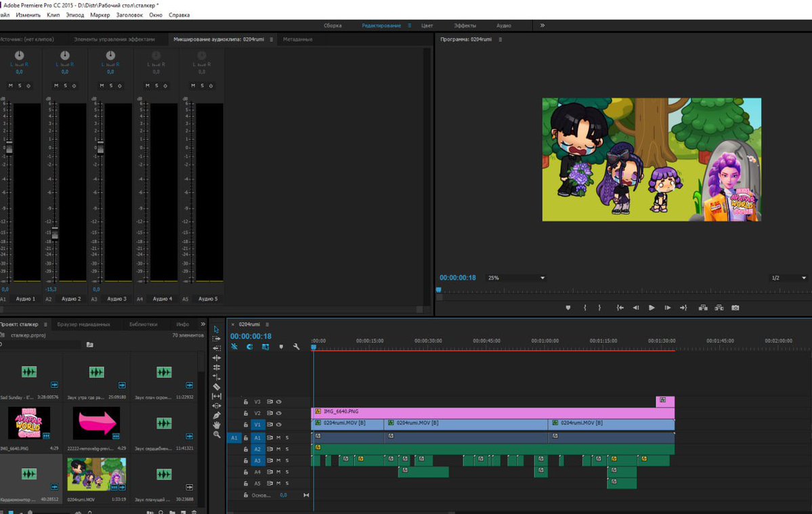Open the 25% zoom level dropdown
This screenshot has width=812, height=514.
516,278
